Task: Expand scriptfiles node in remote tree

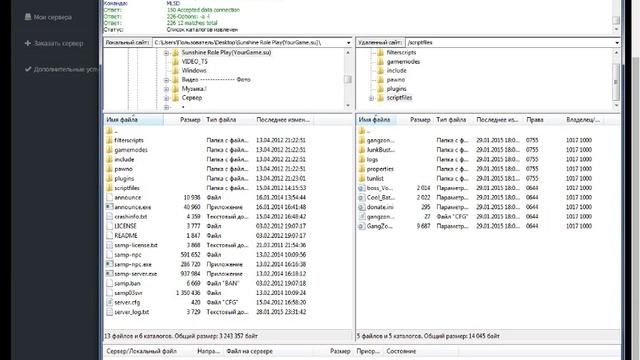Action: [x=371, y=98]
